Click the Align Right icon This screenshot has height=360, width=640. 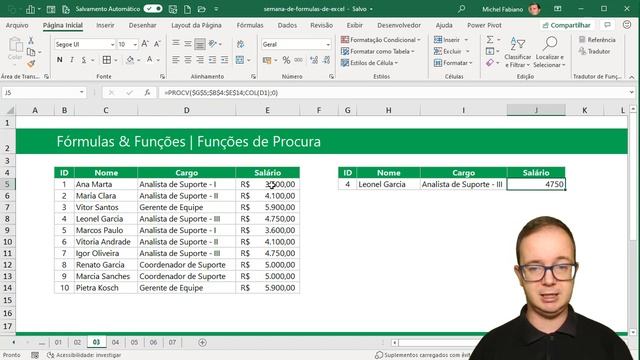pyautogui.click(x=200, y=60)
